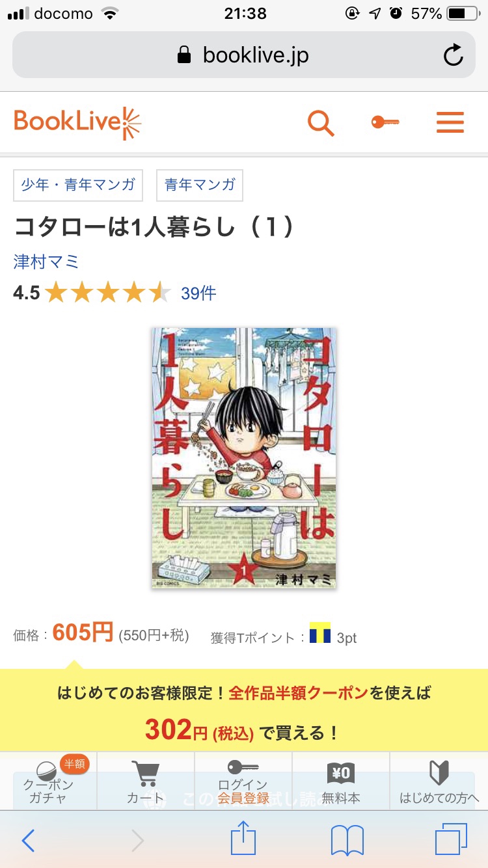Open author 津村マミ page
The image size is (488, 868).
pos(46,262)
